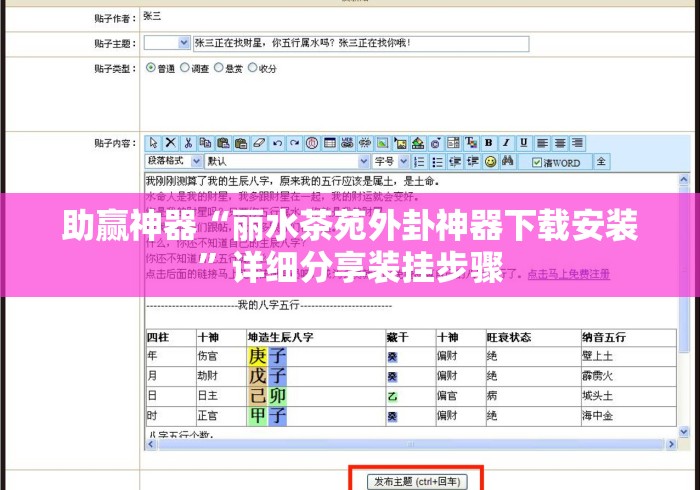The height and width of the screenshot is (490, 700).
Task: Click the 坤造生辰八字 column header
Action: coord(316,337)
